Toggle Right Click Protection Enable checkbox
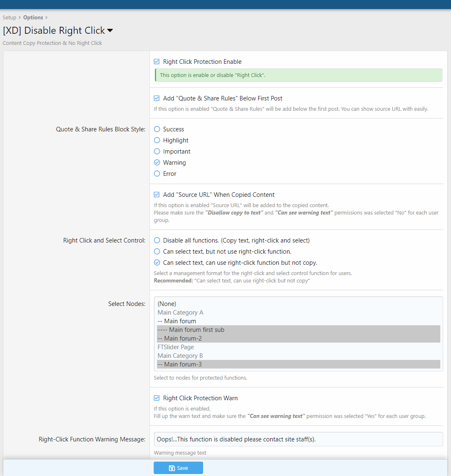This screenshot has width=451, height=476. pos(157,62)
